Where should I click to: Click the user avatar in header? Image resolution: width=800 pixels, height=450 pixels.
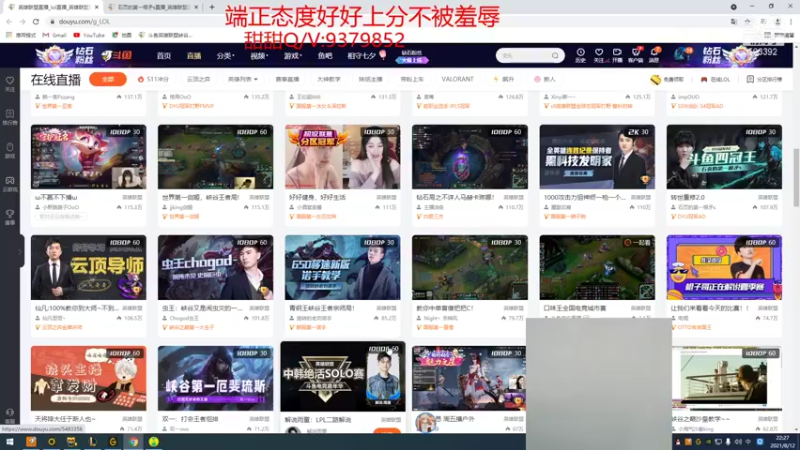[681, 55]
